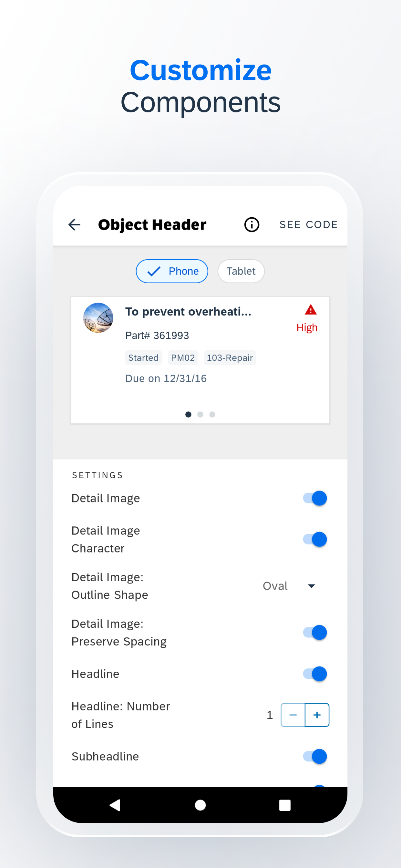Switch to the Tablet layout chip

coord(241,271)
